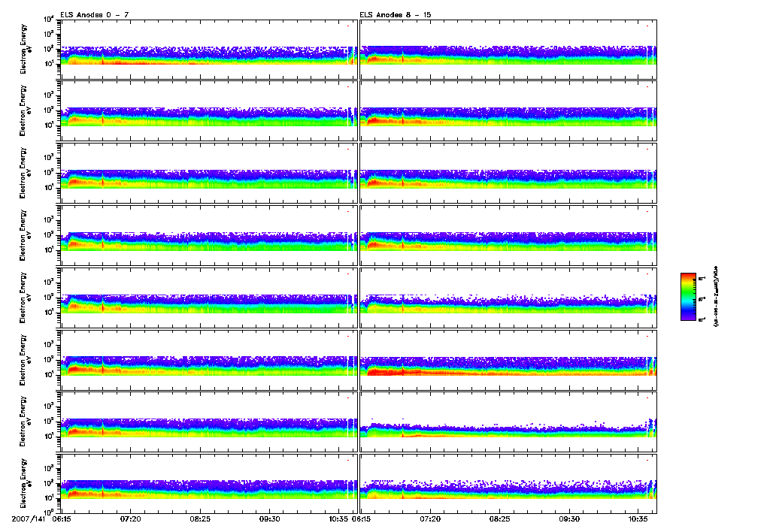
Task: Select the third spectrogram in Anodes 8 - 15
Action: pyautogui.click(x=508, y=174)
